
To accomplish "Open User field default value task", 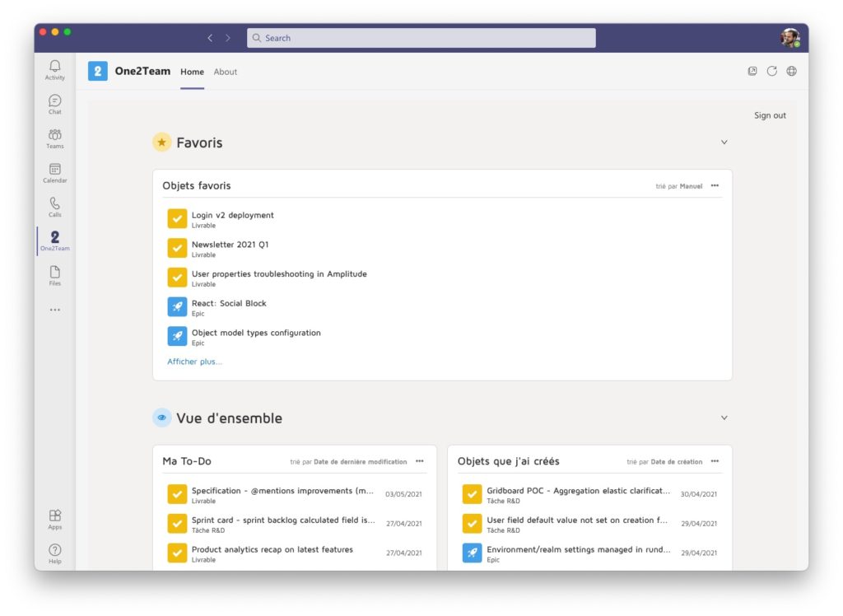I will point(577,520).
